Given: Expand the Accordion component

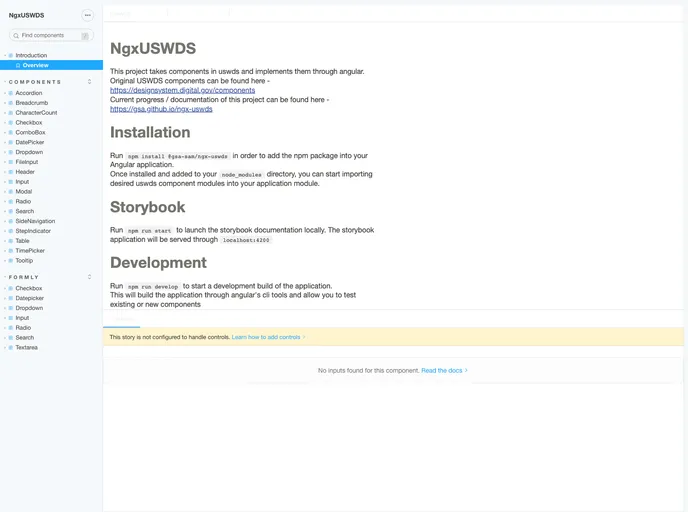Looking at the screenshot, I should point(29,93).
